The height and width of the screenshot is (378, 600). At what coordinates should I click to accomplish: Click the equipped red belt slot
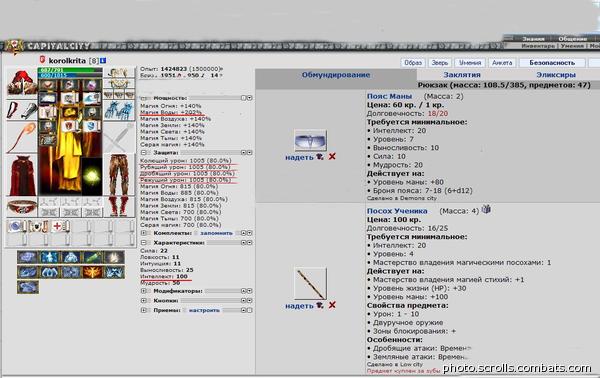[x=22, y=207]
